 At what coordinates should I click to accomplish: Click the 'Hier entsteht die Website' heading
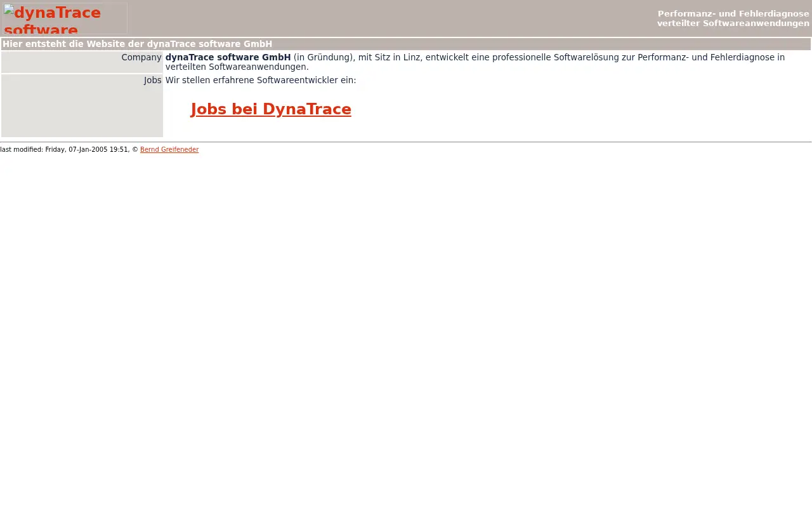pyautogui.click(x=137, y=44)
